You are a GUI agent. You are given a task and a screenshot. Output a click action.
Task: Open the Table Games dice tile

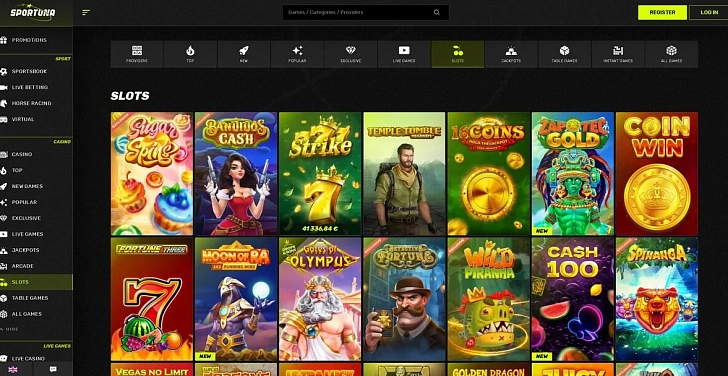(565, 54)
